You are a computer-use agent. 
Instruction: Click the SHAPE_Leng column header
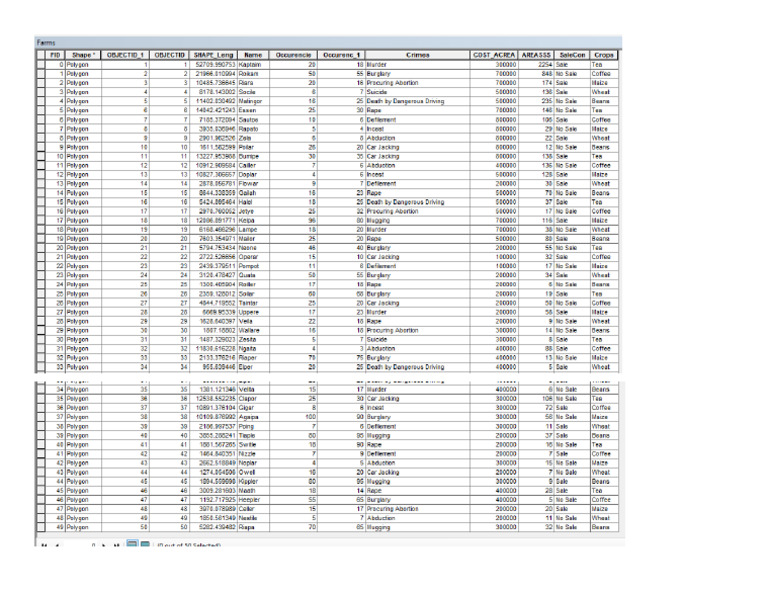click(213, 55)
